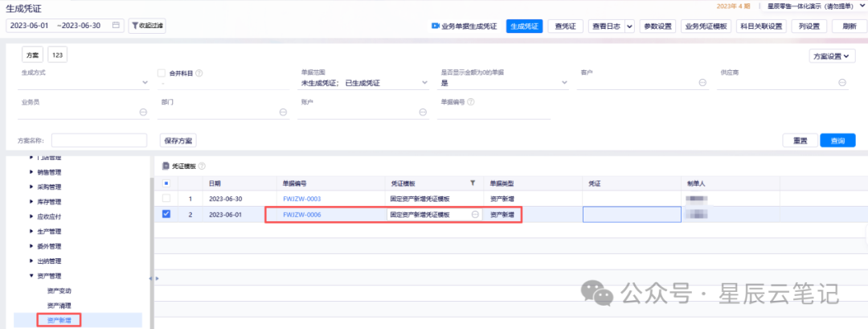This screenshot has height=329, width=868.
Task: Open document link FWJZW-0003
Action: [301, 199]
